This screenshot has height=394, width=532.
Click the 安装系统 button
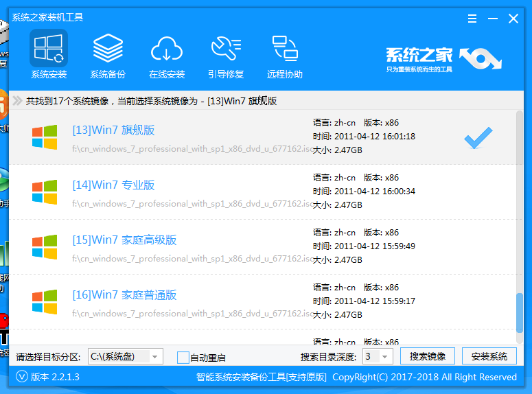(489, 356)
